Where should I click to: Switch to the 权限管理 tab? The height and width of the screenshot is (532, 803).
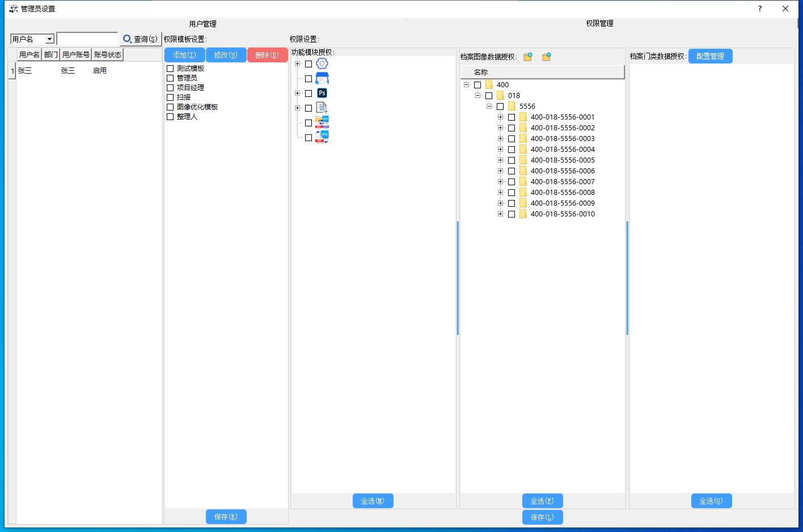tap(599, 23)
